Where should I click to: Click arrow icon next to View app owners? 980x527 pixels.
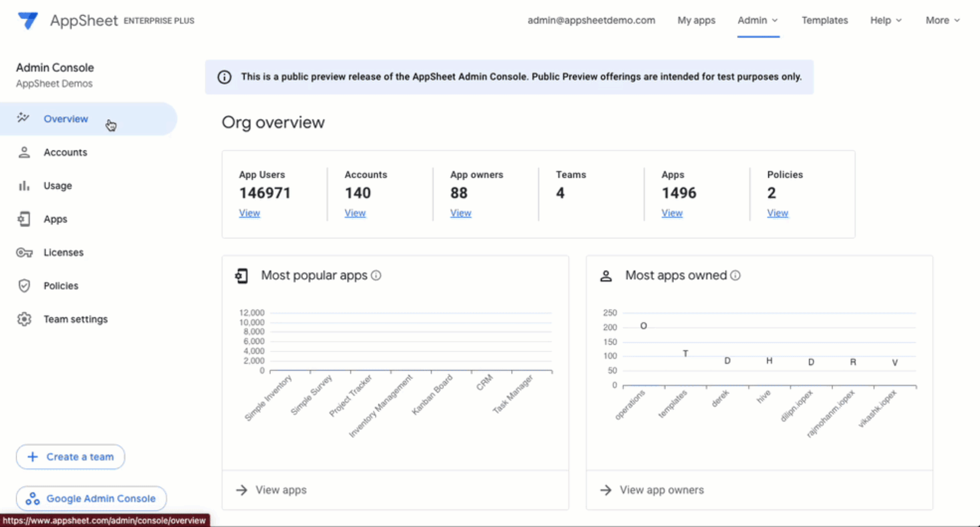(x=606, y=490)
